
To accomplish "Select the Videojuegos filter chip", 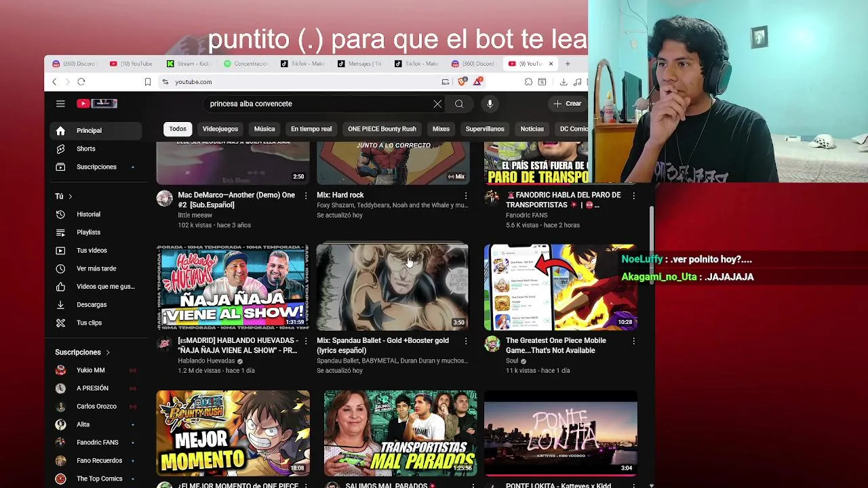I will [x=220, y=129].
